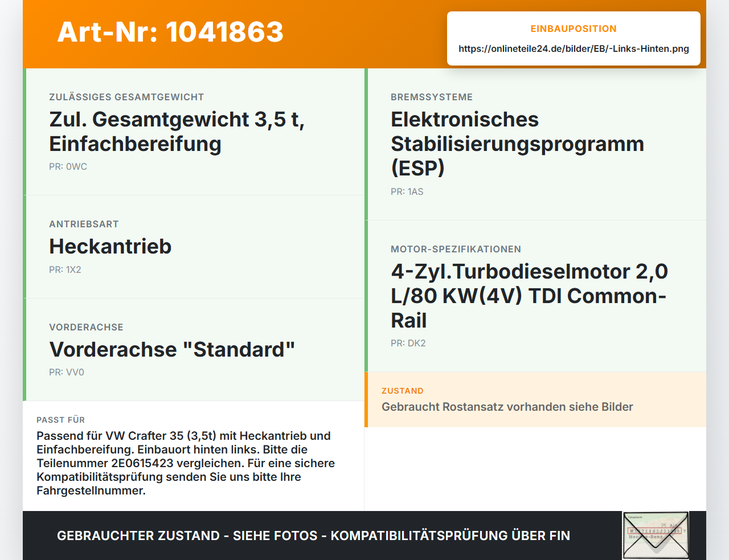
Task: Open the Links-Hinten.png image URL
Action: (x=574, y=48)
